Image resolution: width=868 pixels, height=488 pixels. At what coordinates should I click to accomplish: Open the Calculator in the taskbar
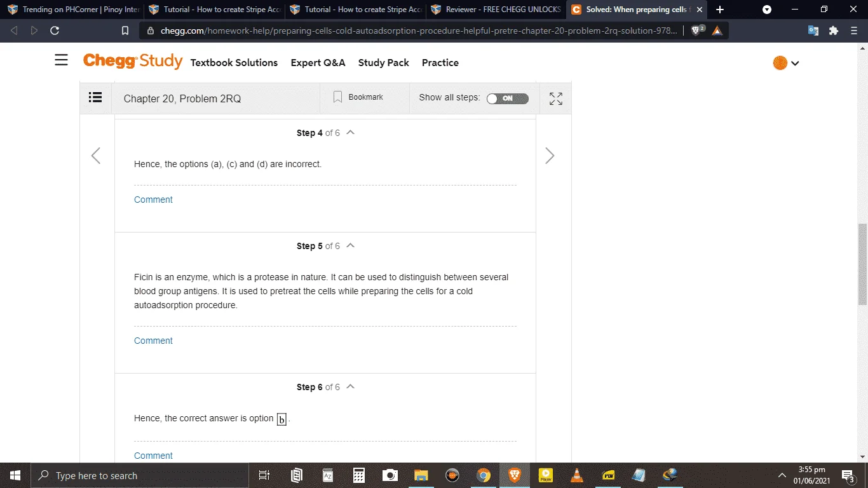[x=359, y=475]
